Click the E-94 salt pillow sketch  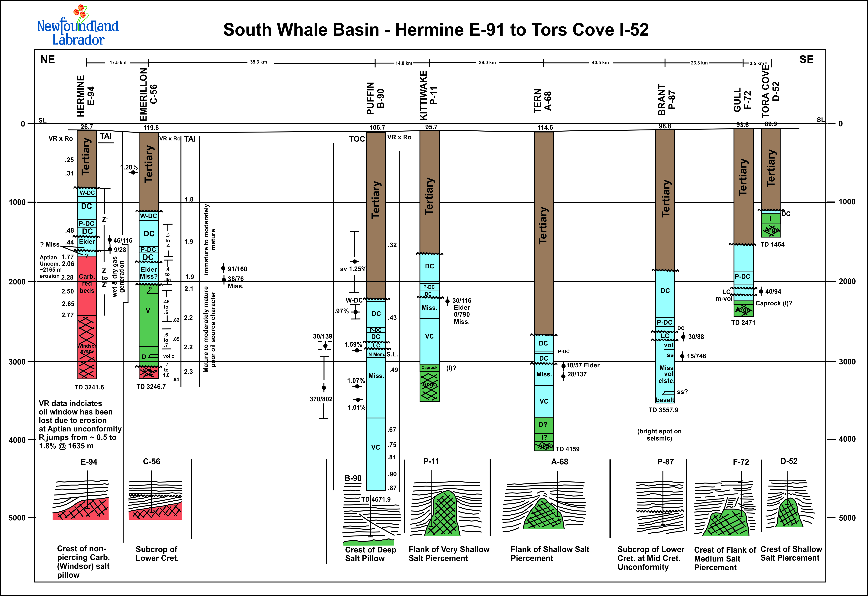(x=81, y=501)
